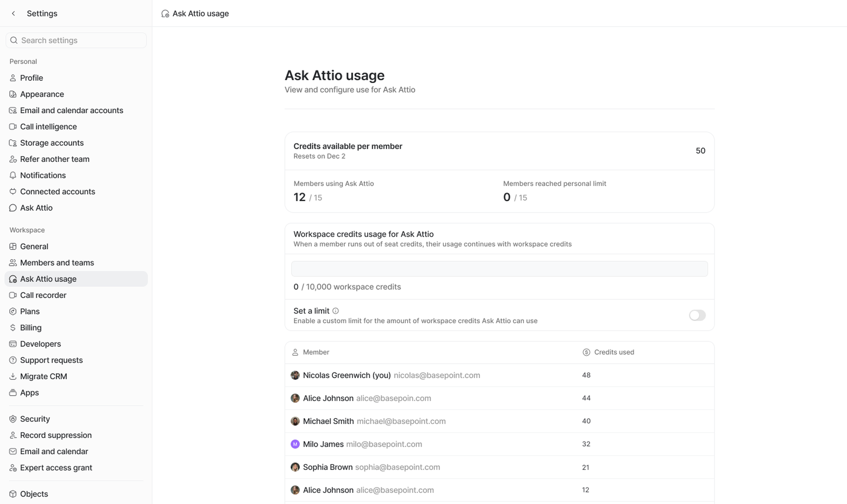
Task: Click the Set a limit info icon
Action: pos(335,311)
